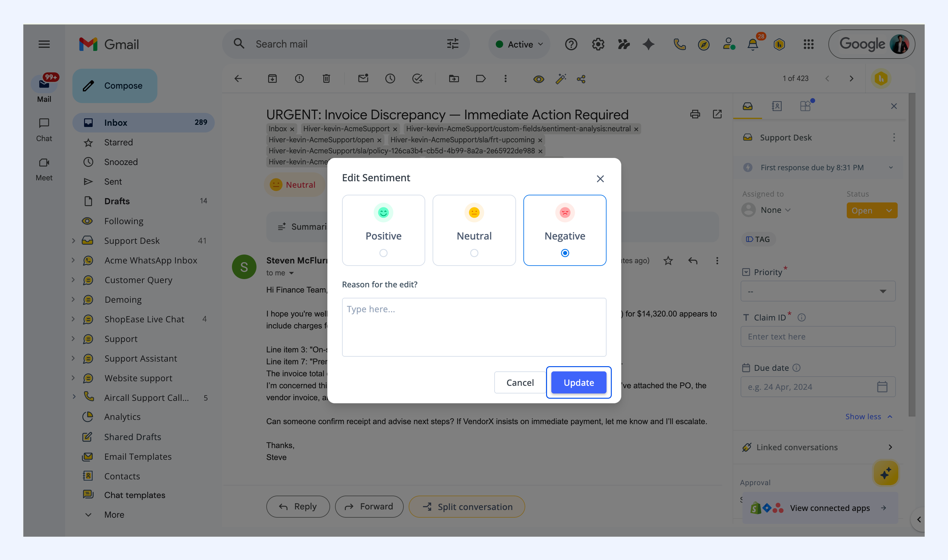This screenshot has height=560, width=948.
Task: Snooze the conversation with clock icon
Action: pyautogui.click(x=390, y=79)
